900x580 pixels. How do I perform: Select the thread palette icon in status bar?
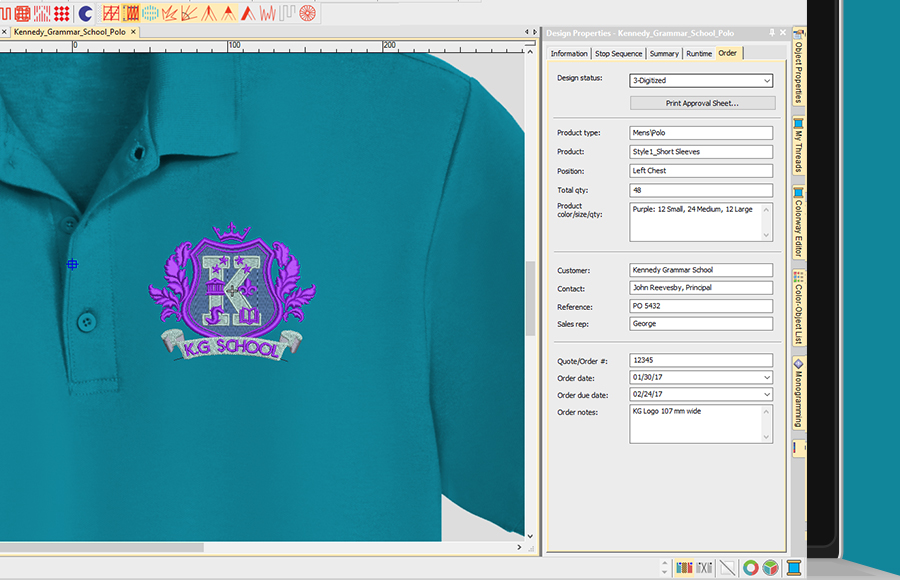point(684,567)
